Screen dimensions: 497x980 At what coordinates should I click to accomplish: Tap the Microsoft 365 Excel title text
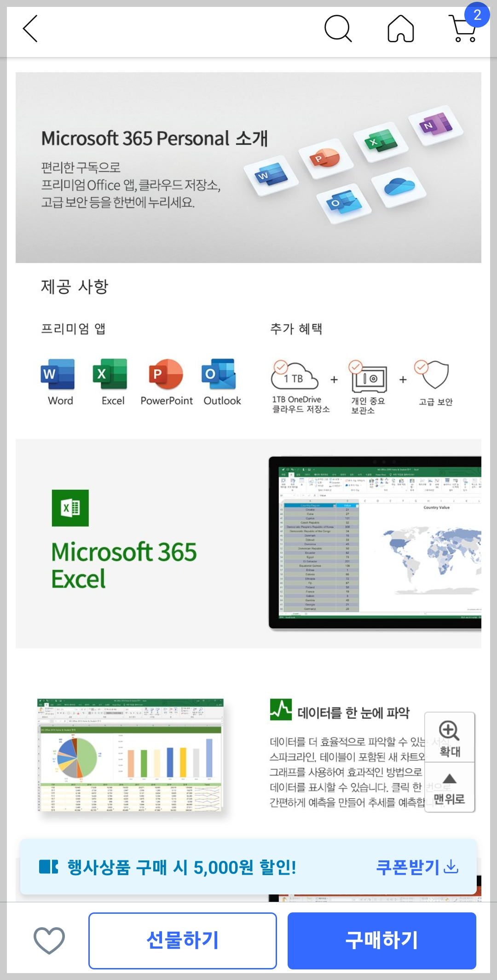124,565
